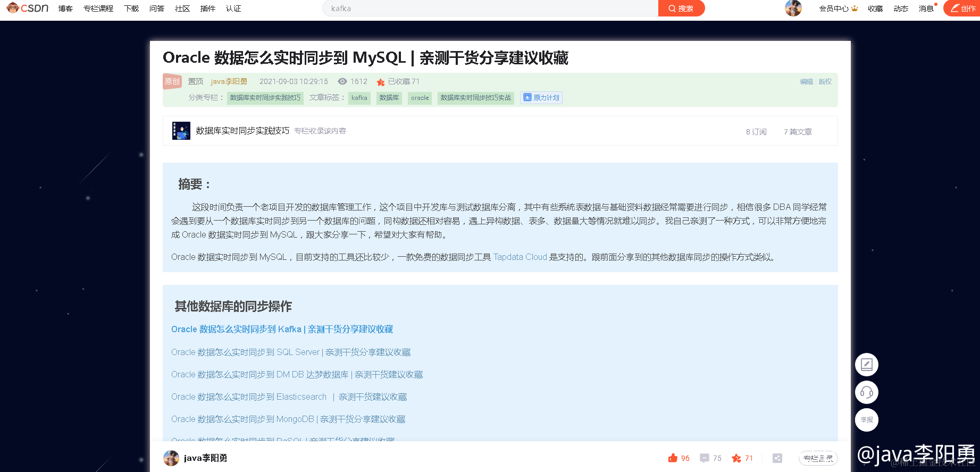
Task: Open the oracle article tag
Action: coord(420,98)
